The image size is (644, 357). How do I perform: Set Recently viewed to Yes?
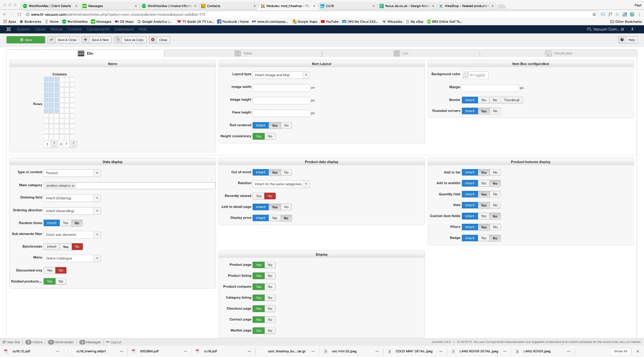pos(258,196)
